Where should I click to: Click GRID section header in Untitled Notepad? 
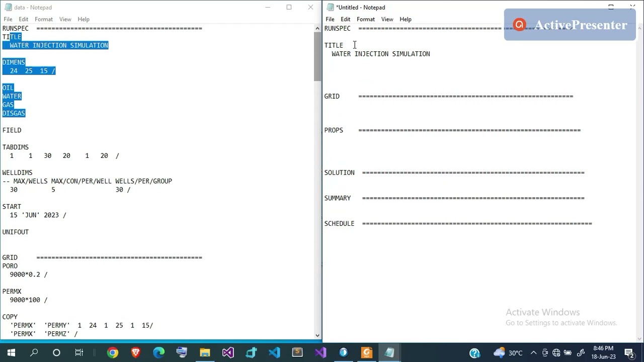tap(332, 96)
